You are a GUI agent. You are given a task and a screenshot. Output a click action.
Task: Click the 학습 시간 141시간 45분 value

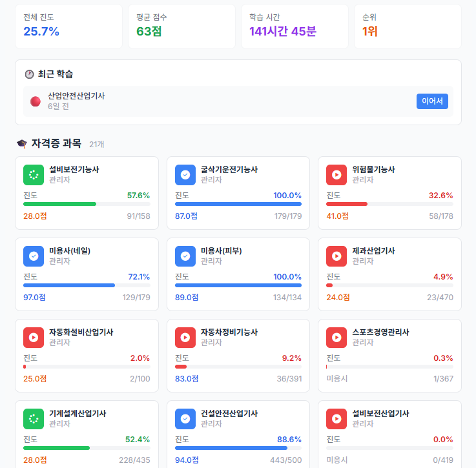283,32
